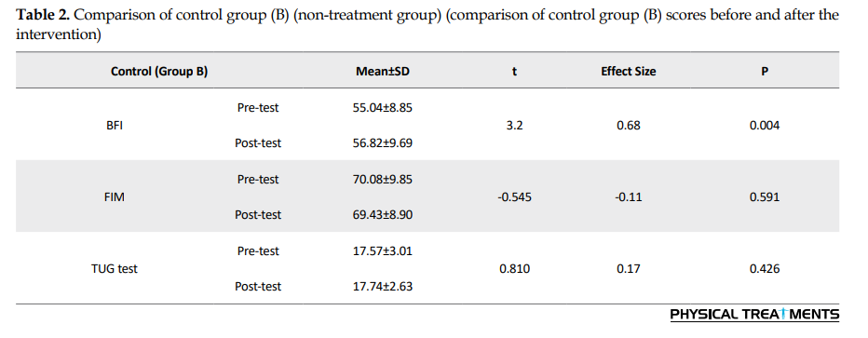The image size is (868, 338).
Task: Click BFI pre-test value 55.04±8.85
Action: point(383,108)
